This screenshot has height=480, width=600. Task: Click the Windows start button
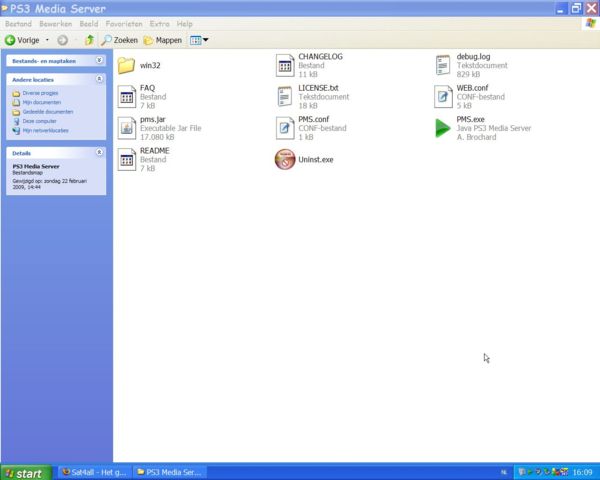[26, 473]
